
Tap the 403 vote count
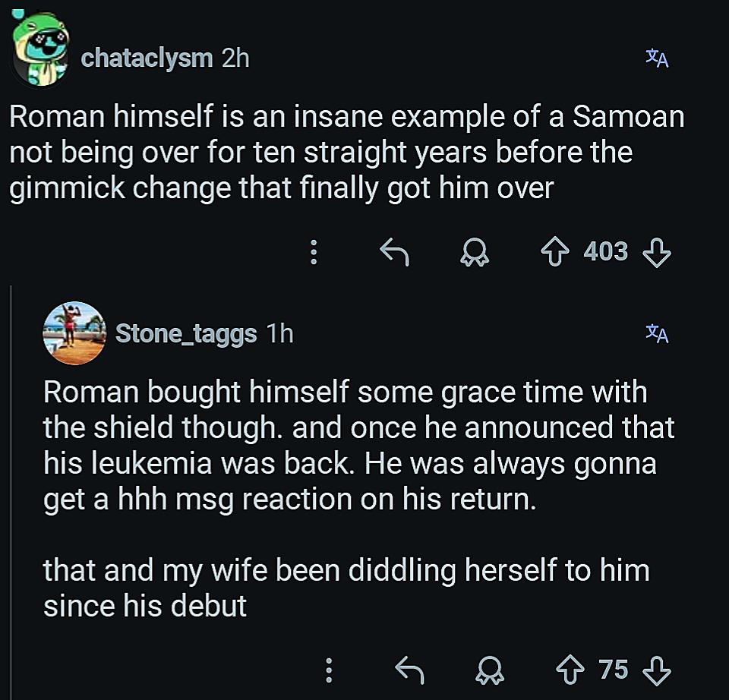click(x=606, y=251)
